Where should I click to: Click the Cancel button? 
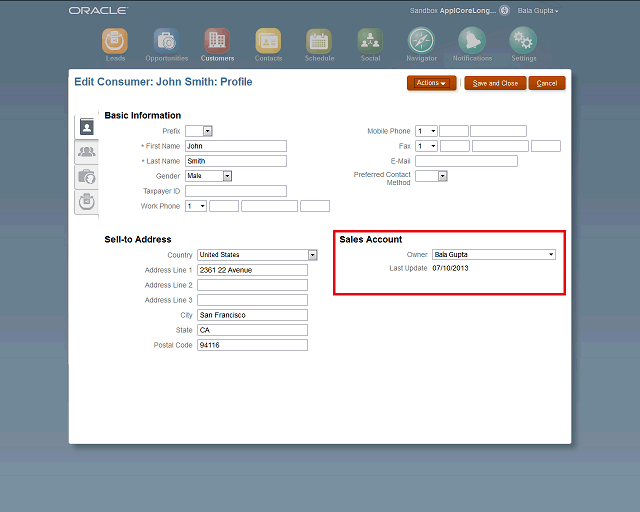click(x=547, y=83)
